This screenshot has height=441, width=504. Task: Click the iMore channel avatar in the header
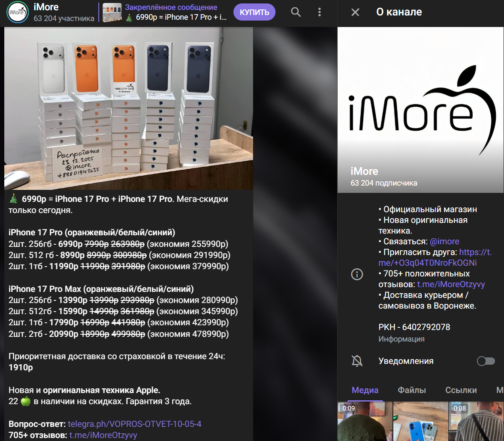click(x=17, y=12)
